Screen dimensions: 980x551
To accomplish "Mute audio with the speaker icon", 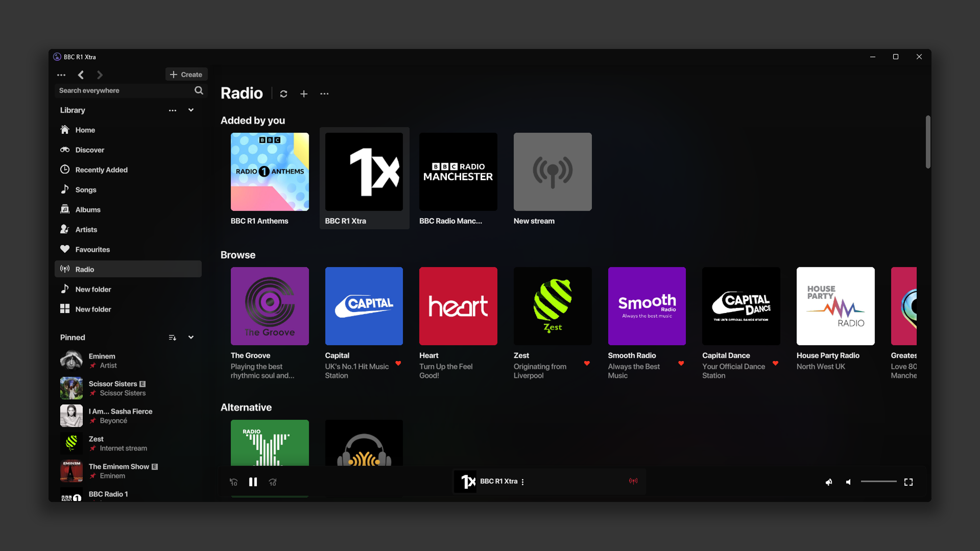I will 848,482.
